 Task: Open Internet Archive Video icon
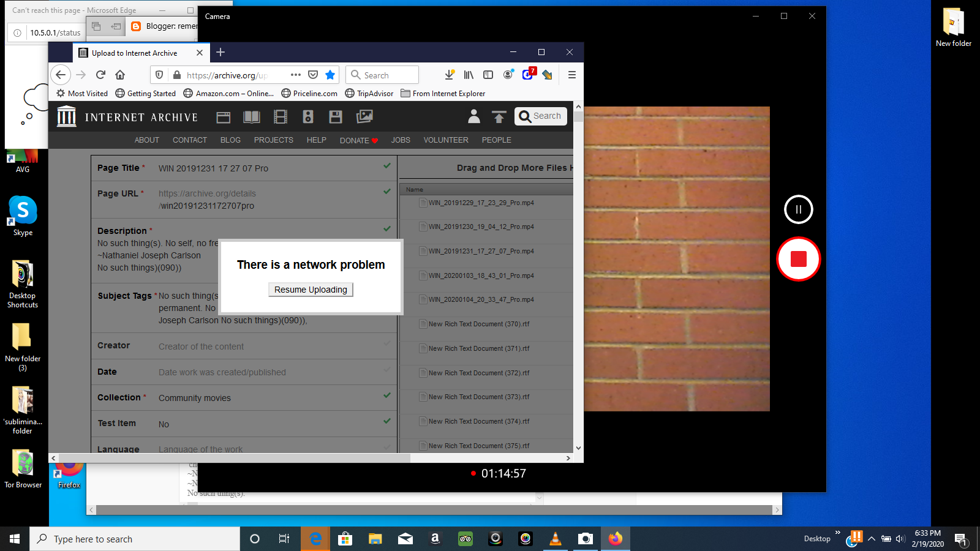(281, 117)
